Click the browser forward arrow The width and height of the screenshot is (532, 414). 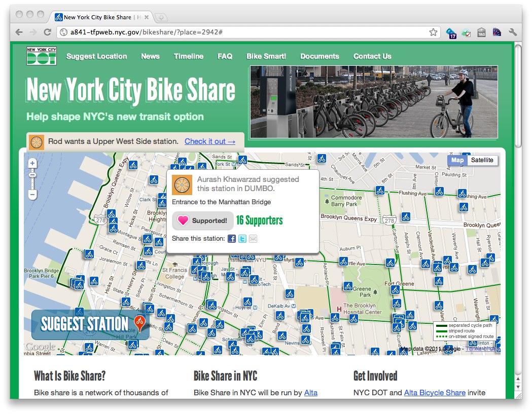point(33,32)
